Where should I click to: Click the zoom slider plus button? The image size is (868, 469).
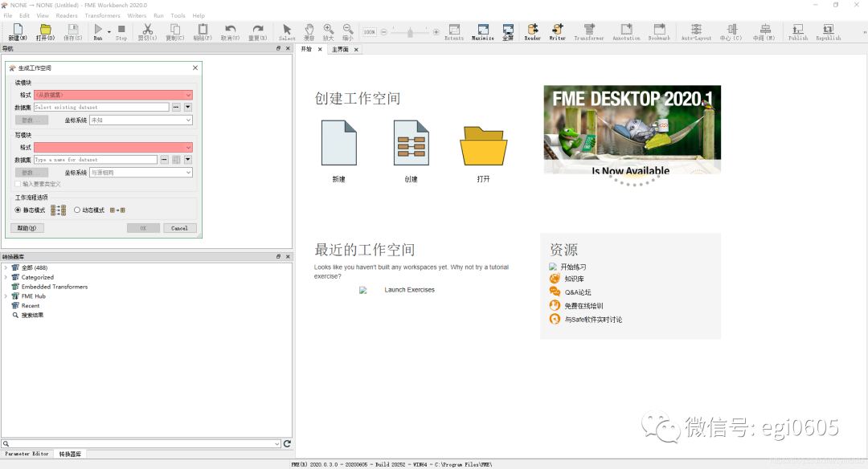pos(436,32)
